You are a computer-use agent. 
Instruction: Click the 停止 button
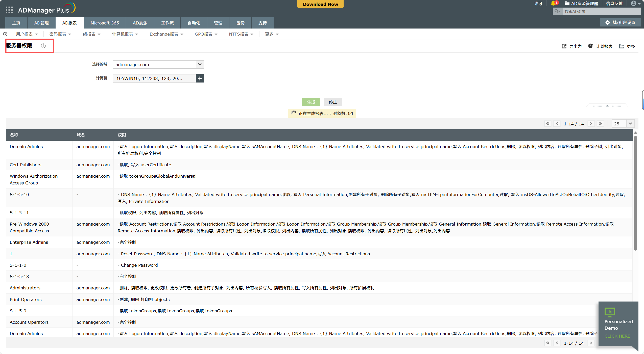coord(332,102)
